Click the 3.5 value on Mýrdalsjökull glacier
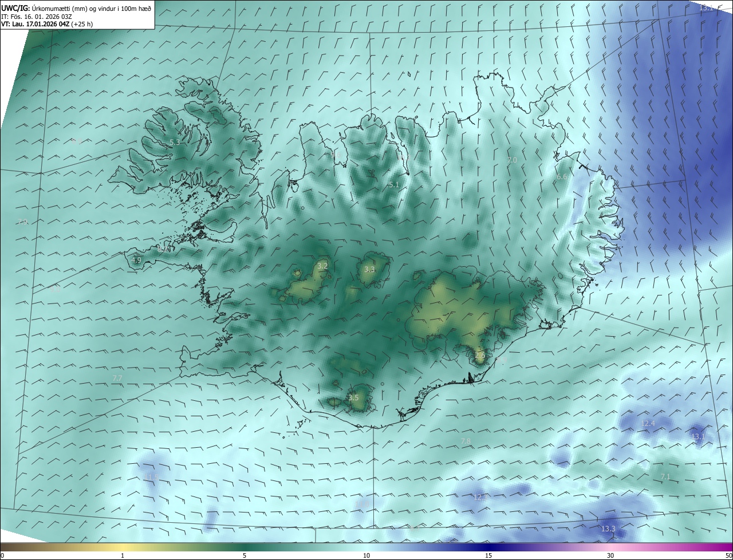This screenshot has height=560, width=733. click(x=353, y=397)
